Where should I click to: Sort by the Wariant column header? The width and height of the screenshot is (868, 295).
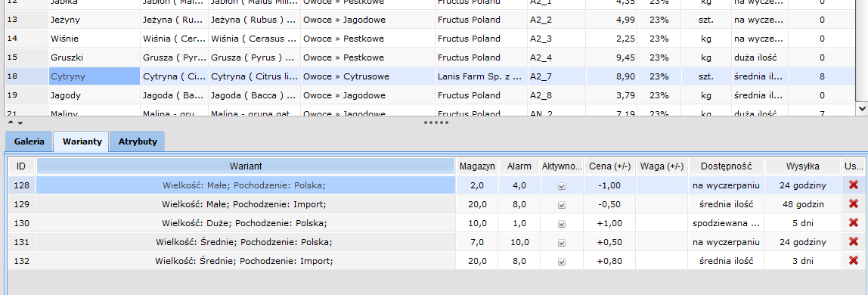point(246,166)
